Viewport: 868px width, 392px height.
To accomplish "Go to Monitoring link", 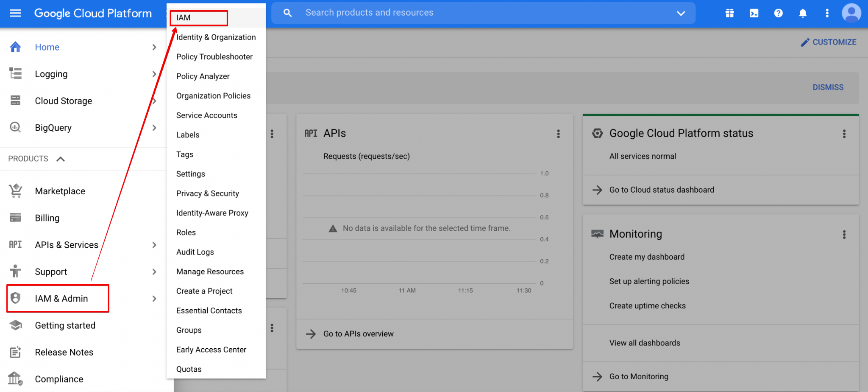I will pyautogui.click(x=639, y=376).
